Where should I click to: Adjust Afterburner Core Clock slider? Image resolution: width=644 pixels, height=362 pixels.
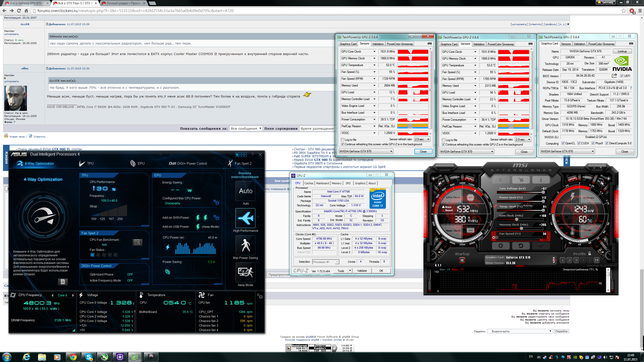[x=516, y=219]
